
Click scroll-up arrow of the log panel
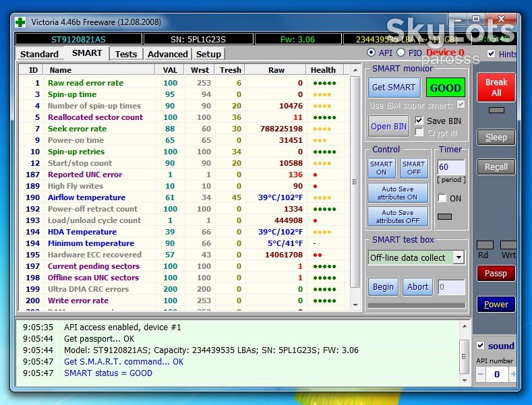pyautogui.click(x=465, y=326)
